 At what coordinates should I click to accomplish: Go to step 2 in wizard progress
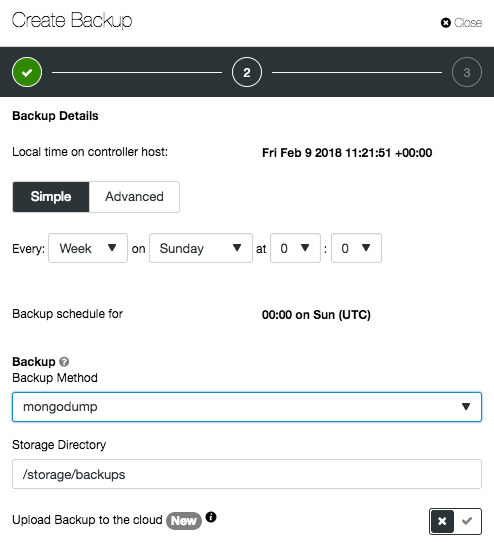pyautogui.click(x=247, y=72)
